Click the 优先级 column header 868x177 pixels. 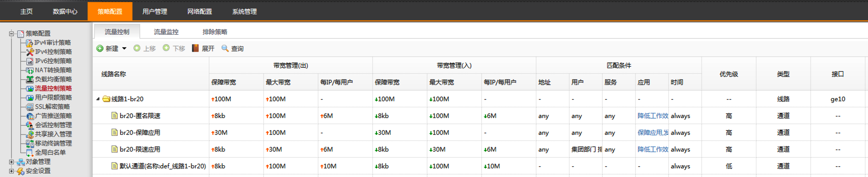(x=729, y=74)
